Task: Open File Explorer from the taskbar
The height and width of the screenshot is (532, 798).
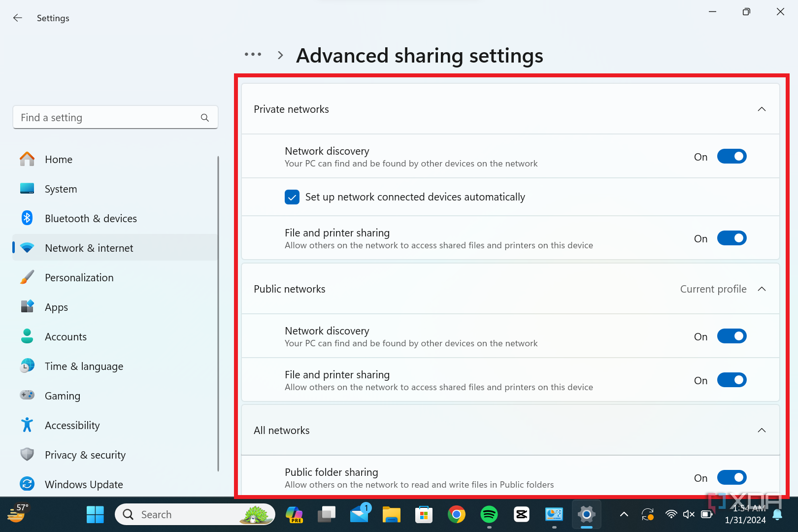Action: point(391,515)
